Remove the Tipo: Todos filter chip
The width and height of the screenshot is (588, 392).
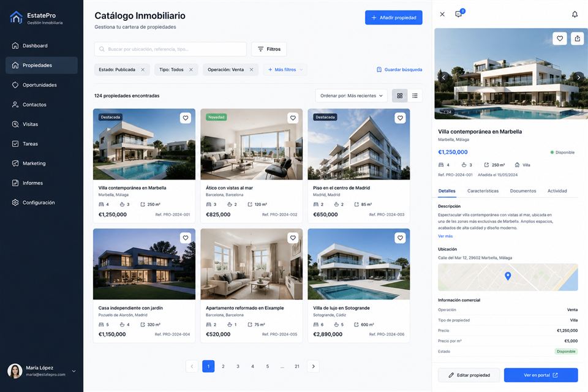point(191,70)
